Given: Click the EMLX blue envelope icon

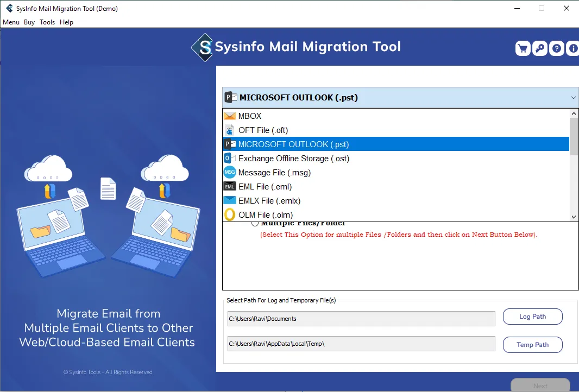Looking at the screenshot, I should (230, 200).
